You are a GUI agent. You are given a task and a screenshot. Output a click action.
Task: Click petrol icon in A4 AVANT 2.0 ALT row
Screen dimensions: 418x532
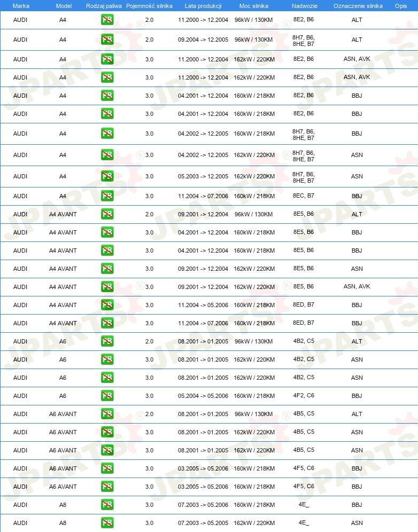(107, 214)
